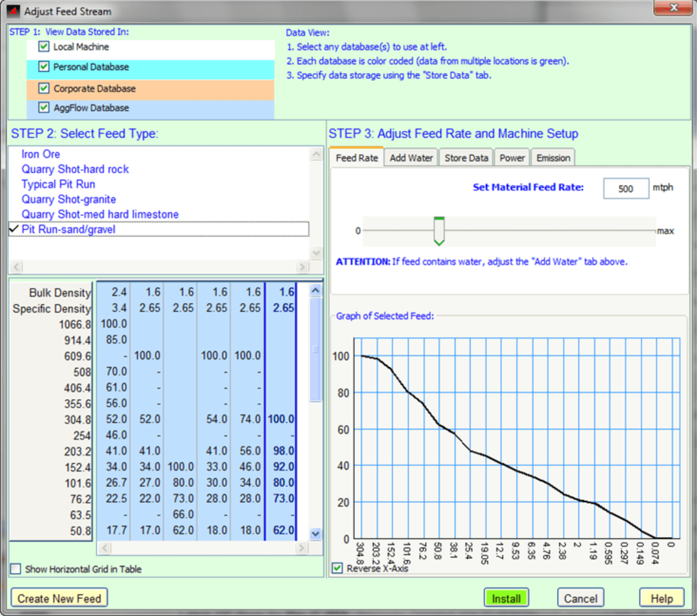Screen dimensions: 697x616
Task: Select Iron Ore feed type
Action: pyautogui.click(x=41, y=154)
